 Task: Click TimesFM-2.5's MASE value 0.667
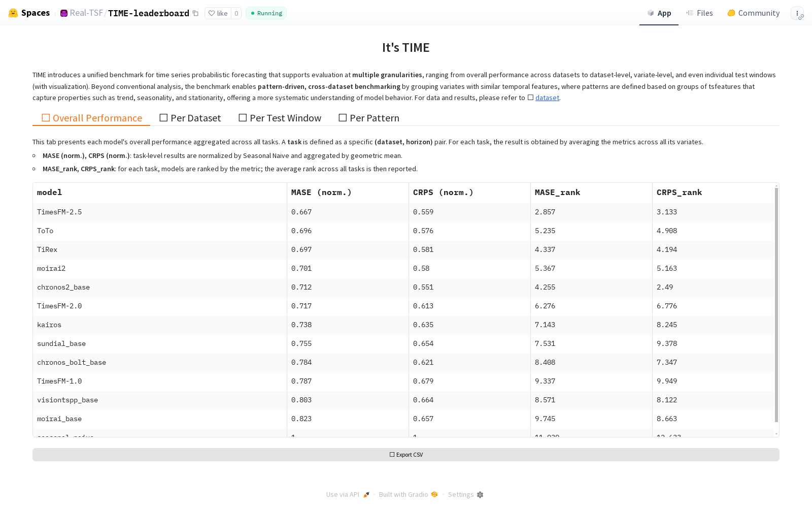348,212
